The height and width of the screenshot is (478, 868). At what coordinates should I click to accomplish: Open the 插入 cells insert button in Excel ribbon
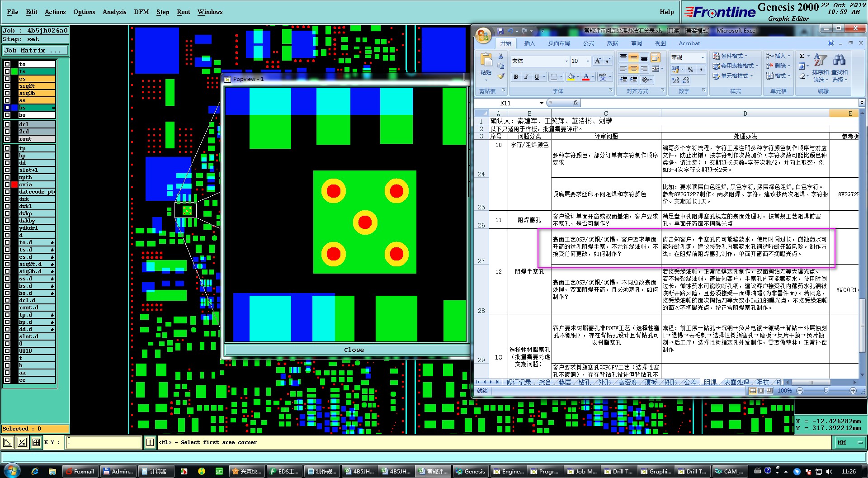click(x=778, y=56)
